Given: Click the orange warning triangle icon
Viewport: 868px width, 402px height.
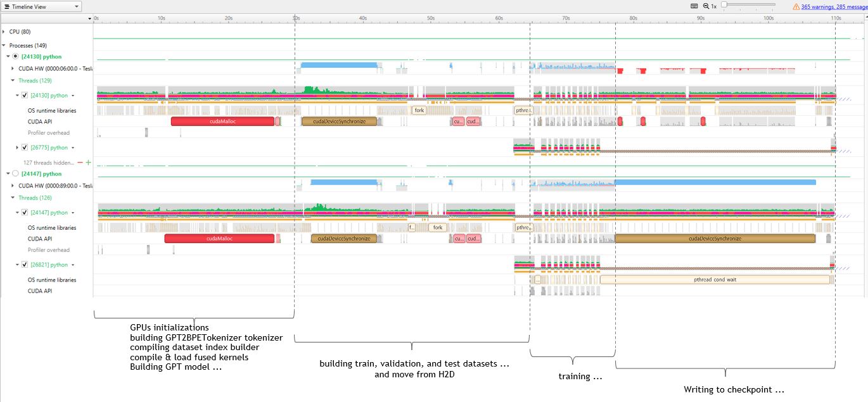Looking at the screenshot, I should point(796,6).
